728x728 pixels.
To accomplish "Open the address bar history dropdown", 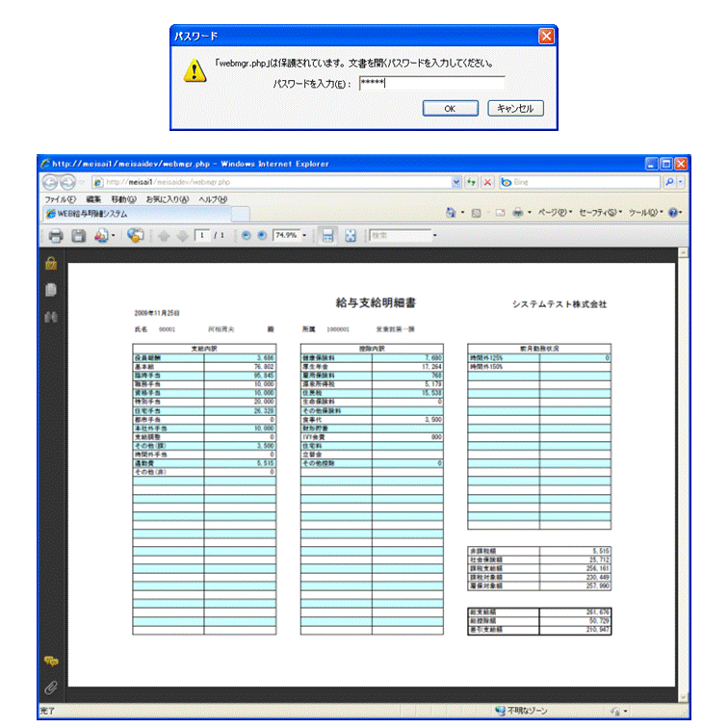I will [x=455, y=182].
